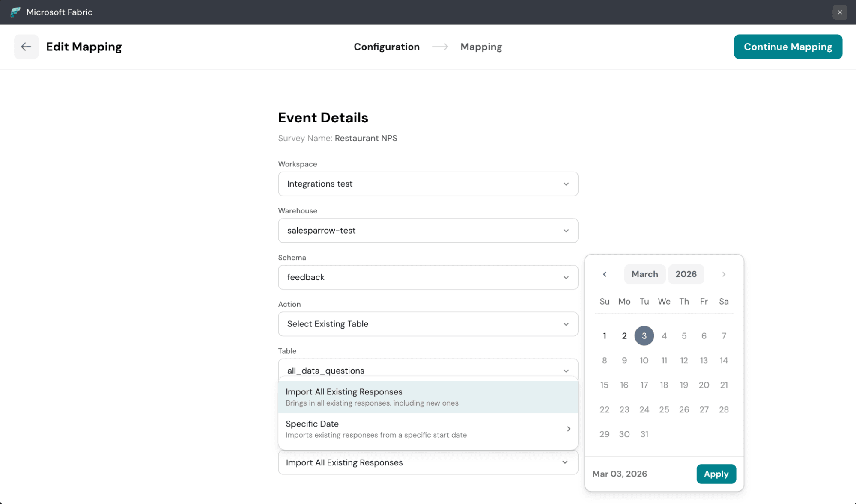Open the March month selector
This screenshot has height=504, width=856.
pyautogui.click(x=644, y=274)
